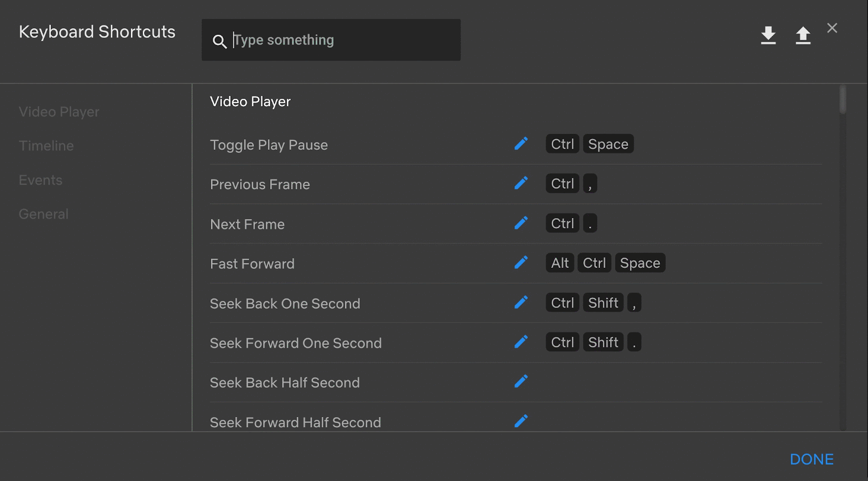This screenshot has width=868, height=481.
Task: Click the upload shortcuts icon
Action: (x=803, y=35)
